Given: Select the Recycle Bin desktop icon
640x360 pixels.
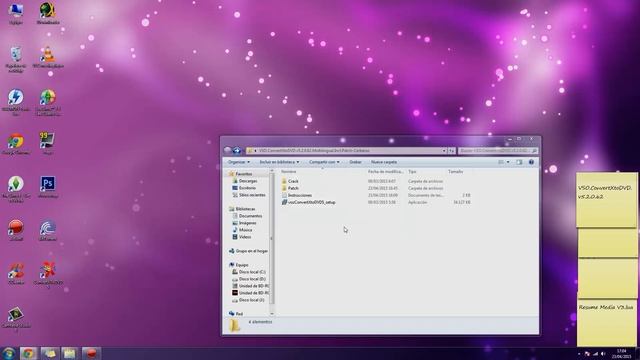Looking at the screenshot, I should [16, 60].
